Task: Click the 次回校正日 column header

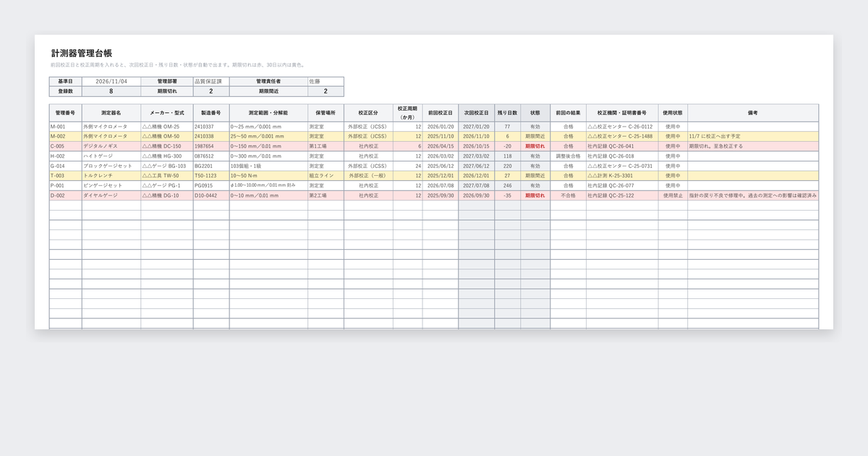Action: click(477, 113)
